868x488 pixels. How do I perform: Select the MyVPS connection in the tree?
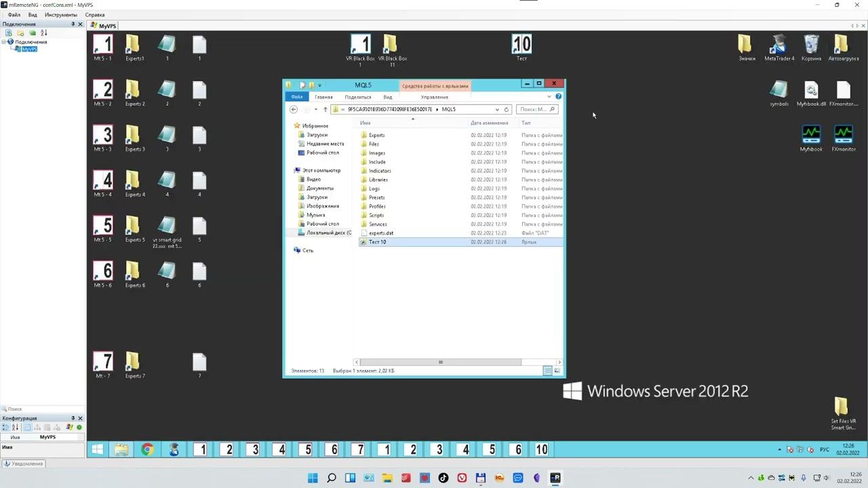tap(29, 49)
